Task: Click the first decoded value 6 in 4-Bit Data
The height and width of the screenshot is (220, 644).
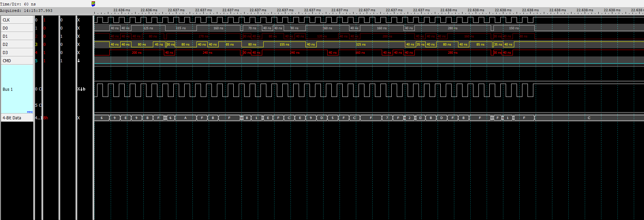Action: (102, 118)
